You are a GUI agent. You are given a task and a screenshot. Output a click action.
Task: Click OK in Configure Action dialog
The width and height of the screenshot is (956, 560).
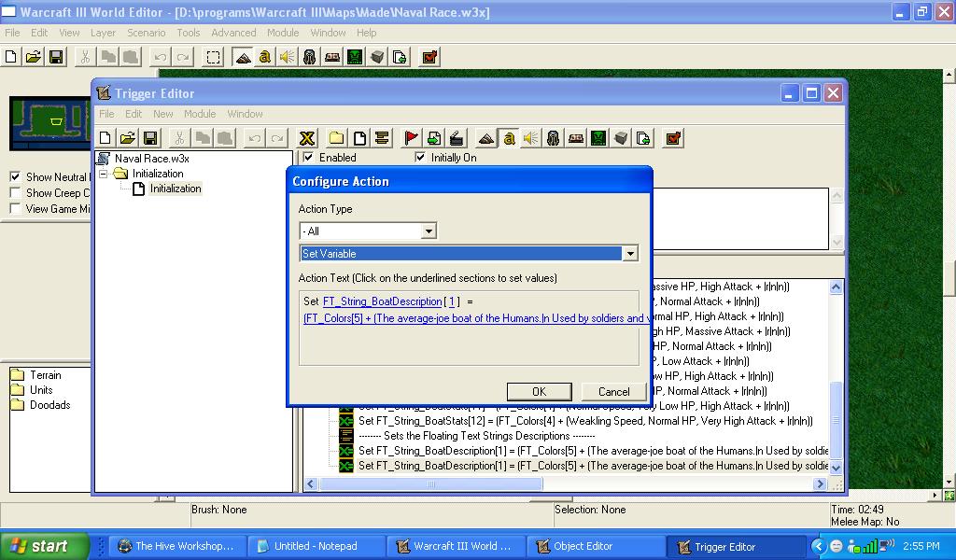(539, 392)
